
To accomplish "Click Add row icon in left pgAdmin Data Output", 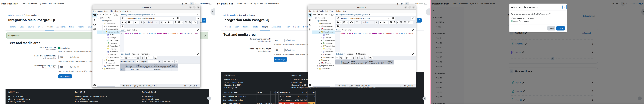I will click(x=122, y=58).
